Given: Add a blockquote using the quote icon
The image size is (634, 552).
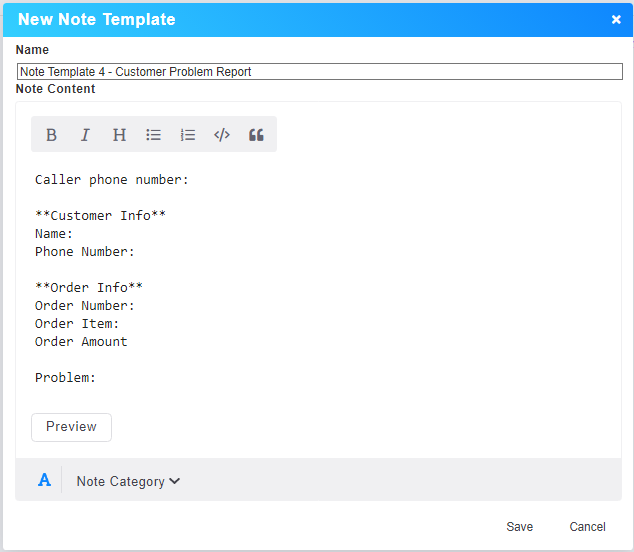Looking at the screenshot, I should (x=256, y=135).
